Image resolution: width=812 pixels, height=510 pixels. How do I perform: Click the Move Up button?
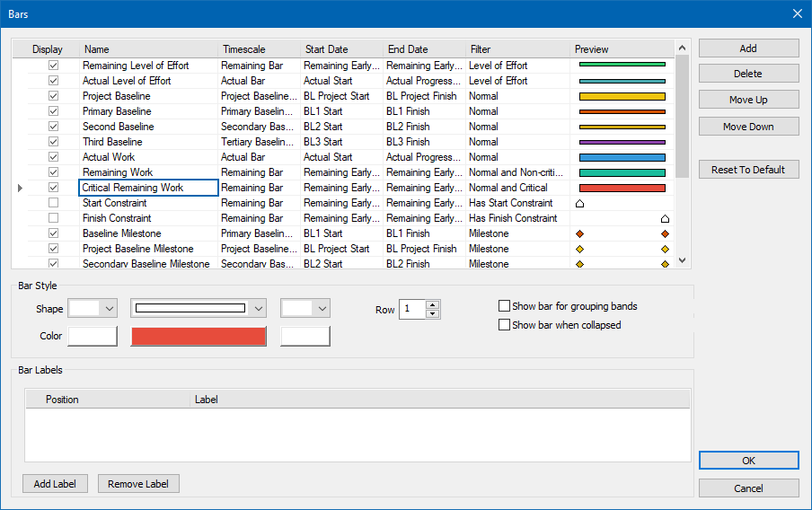(748, 100)
